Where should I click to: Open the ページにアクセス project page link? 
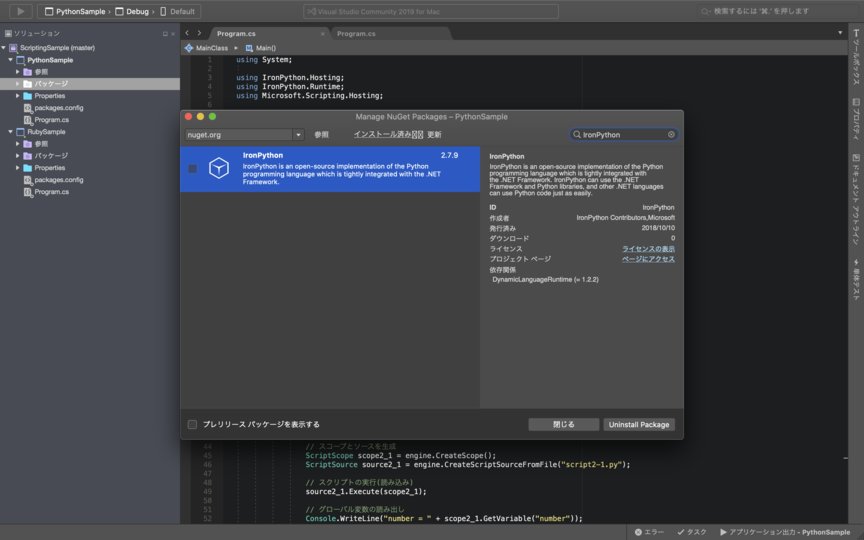(648, 259)
